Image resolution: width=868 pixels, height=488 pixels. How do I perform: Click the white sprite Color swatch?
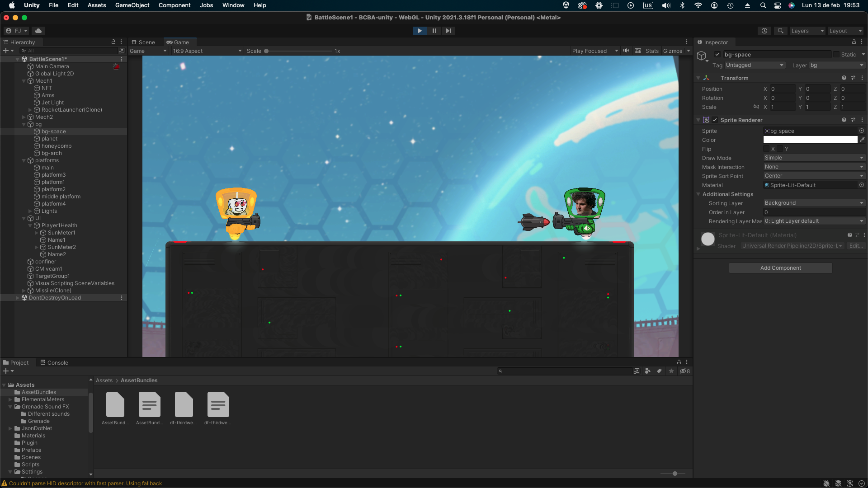click(810, 140)
